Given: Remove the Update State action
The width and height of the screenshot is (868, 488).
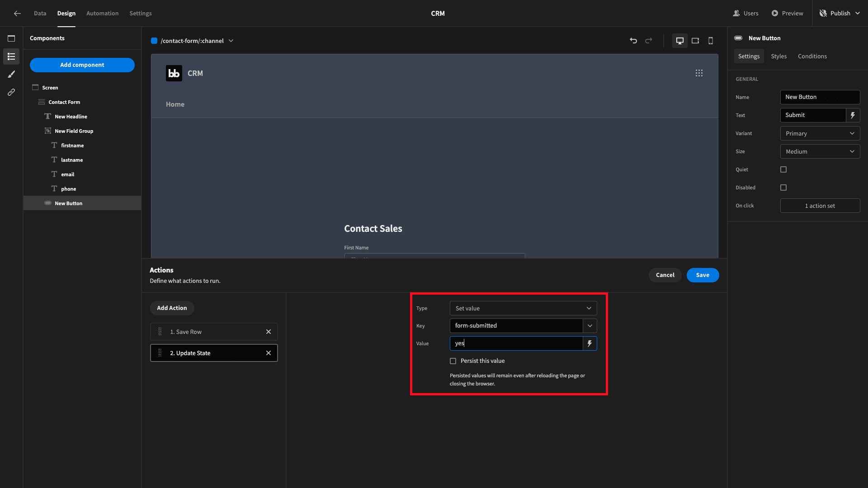Looking at the screenshot, I should pos(269,353).
